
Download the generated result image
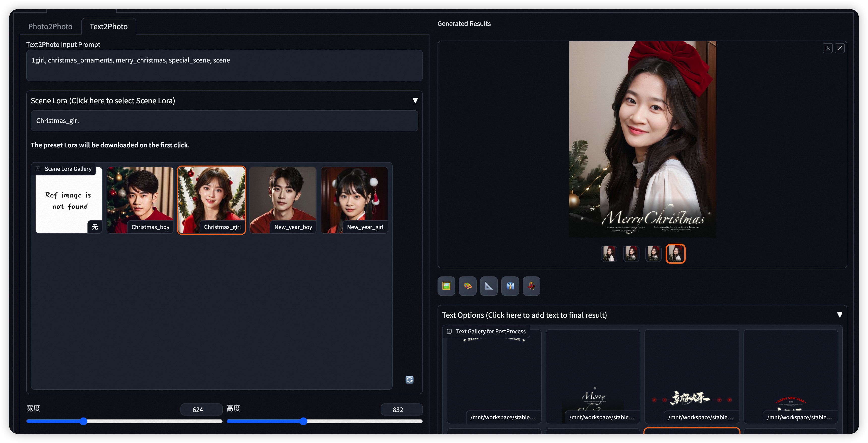point(827,48)
